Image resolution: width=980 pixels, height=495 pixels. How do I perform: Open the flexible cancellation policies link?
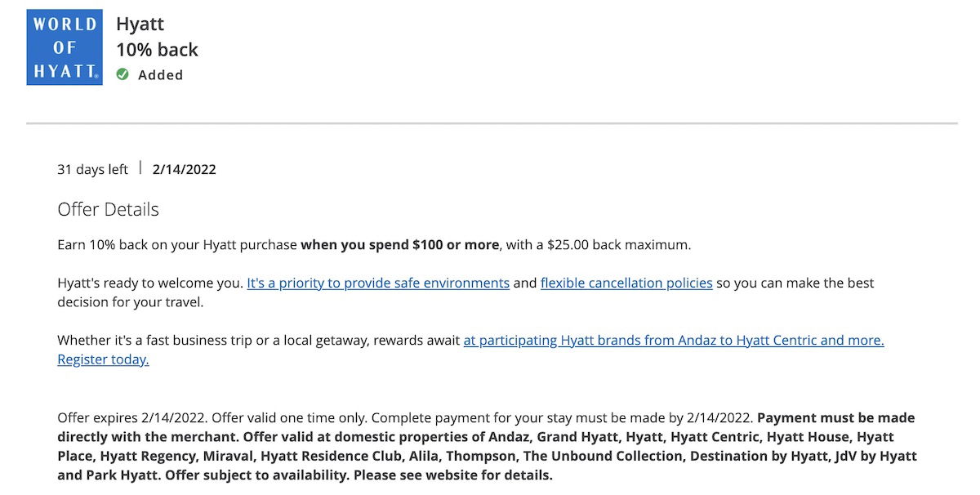626,283
